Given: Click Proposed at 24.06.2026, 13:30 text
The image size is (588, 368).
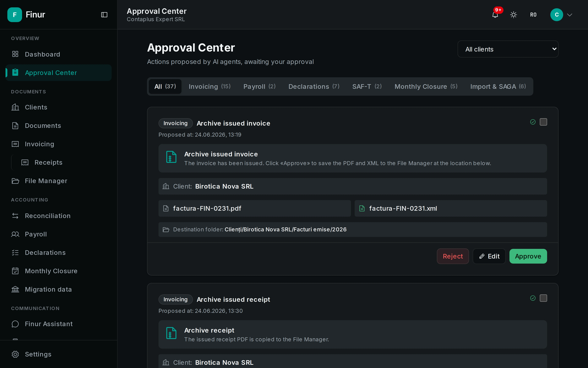Looking at the screenshot, I should coord(200,311).
